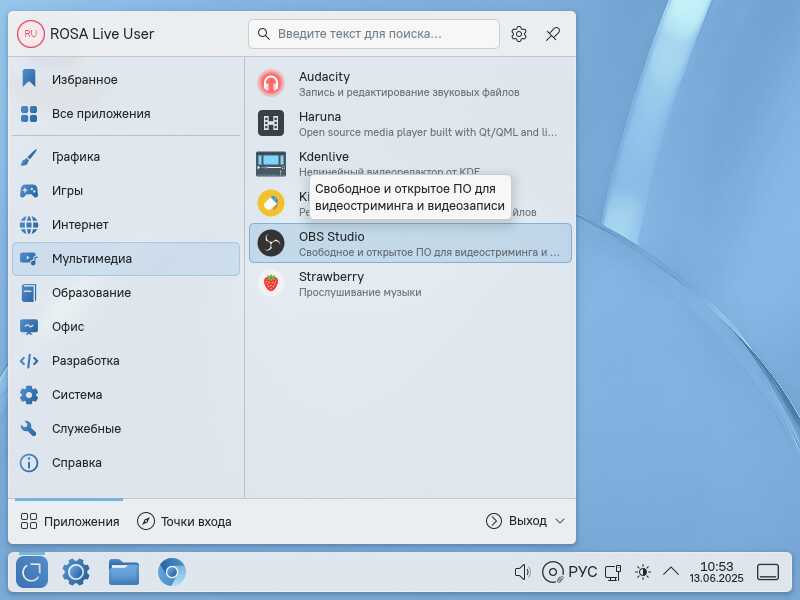Open the Графика category
800x600 pixels.
click(126, 157)
